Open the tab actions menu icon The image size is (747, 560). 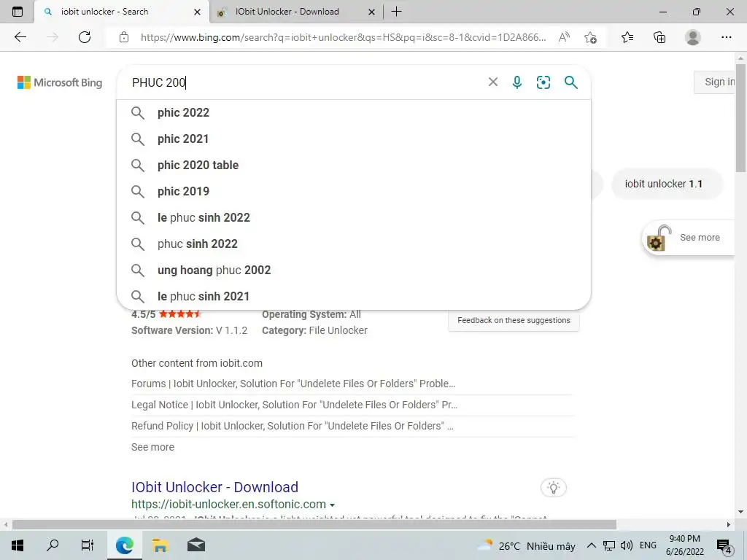18,12
